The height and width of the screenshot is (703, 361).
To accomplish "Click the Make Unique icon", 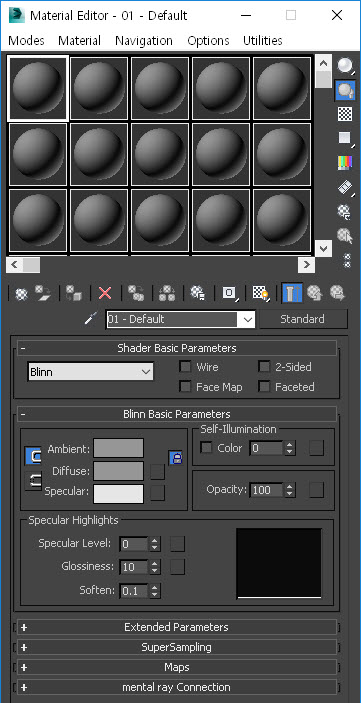I will (x=166, y=293).
